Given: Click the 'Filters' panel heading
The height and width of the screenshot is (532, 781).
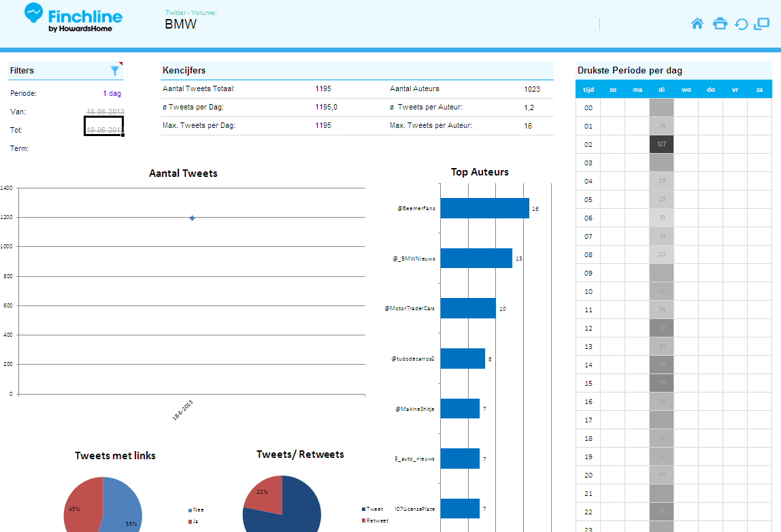Looking at the screenshot, I should [x=22, y=71].
